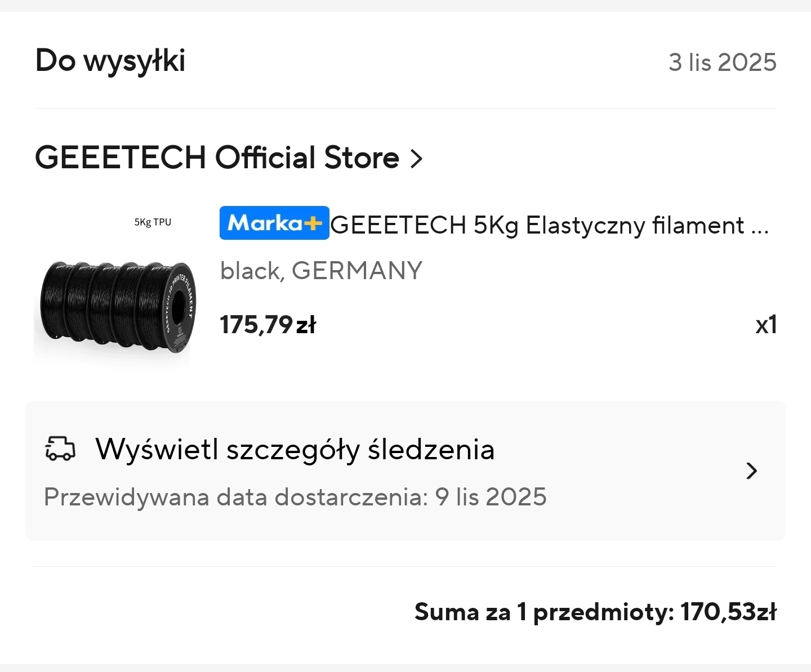Viewport: 811px width, 672px height.
Task: Expand tracking details using the right chevron
Action: coord(751,471)
